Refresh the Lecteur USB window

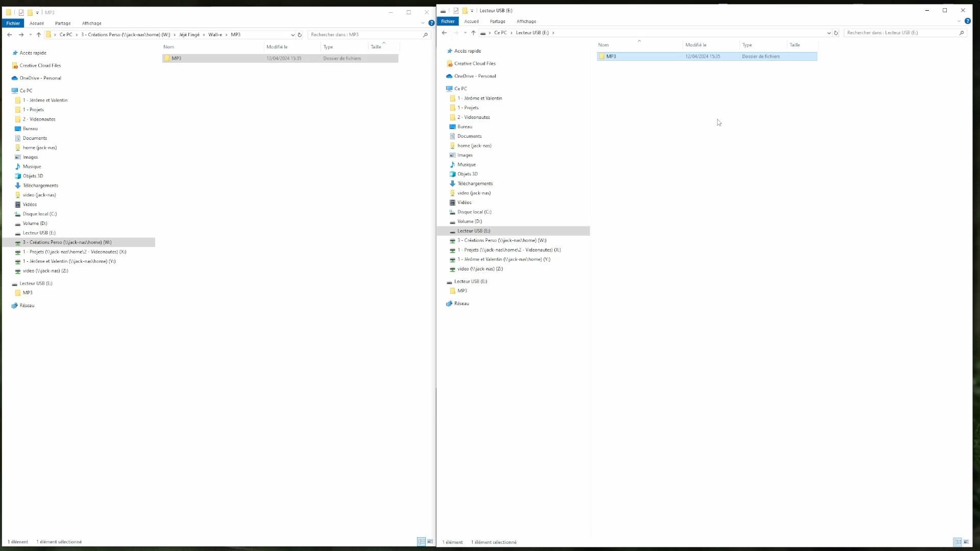tap(836, 33)
